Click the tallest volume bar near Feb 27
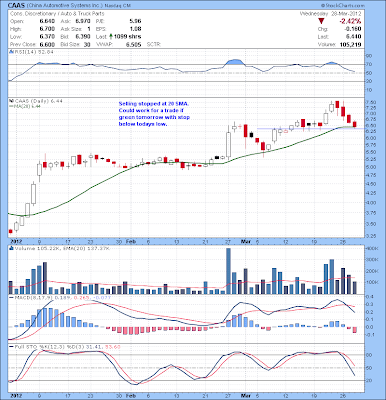 click(228, 271)
